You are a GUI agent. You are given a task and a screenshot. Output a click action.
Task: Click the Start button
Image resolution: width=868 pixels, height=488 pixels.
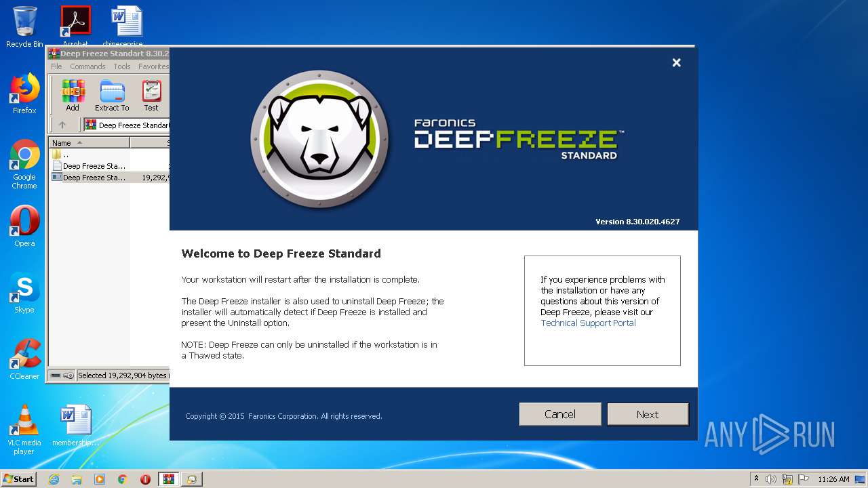tap(19, 479)
